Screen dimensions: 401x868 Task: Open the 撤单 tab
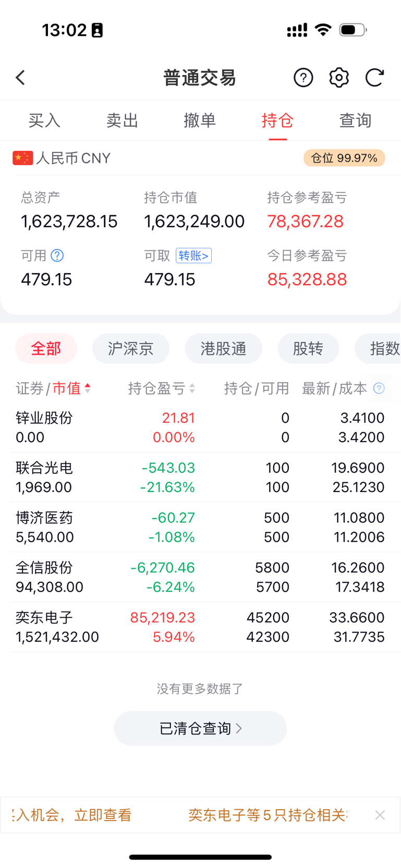200,120
